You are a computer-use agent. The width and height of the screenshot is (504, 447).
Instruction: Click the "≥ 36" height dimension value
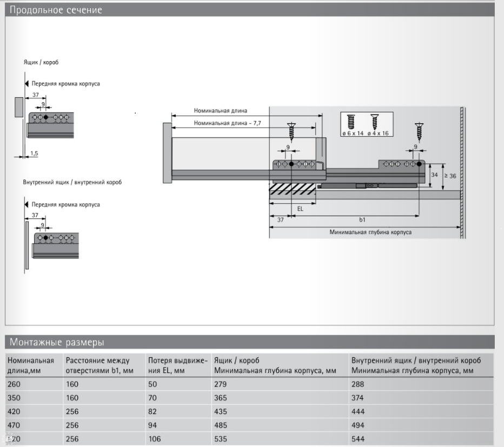450,176
